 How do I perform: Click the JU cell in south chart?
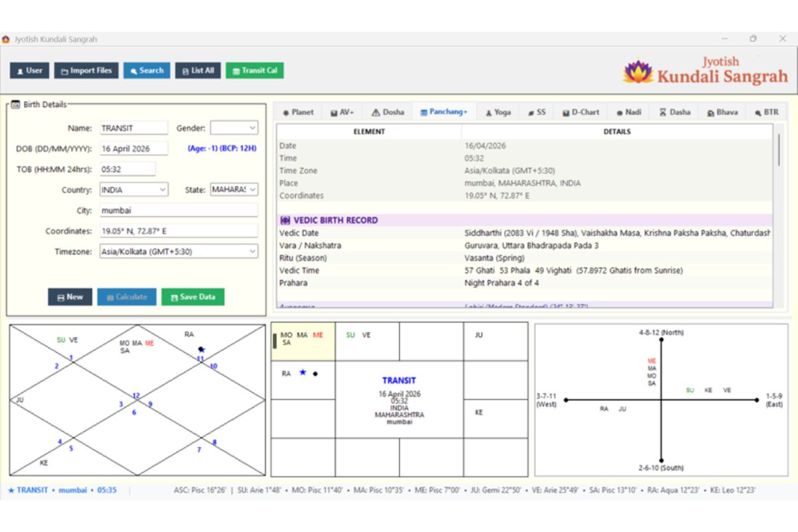(496, 342)
